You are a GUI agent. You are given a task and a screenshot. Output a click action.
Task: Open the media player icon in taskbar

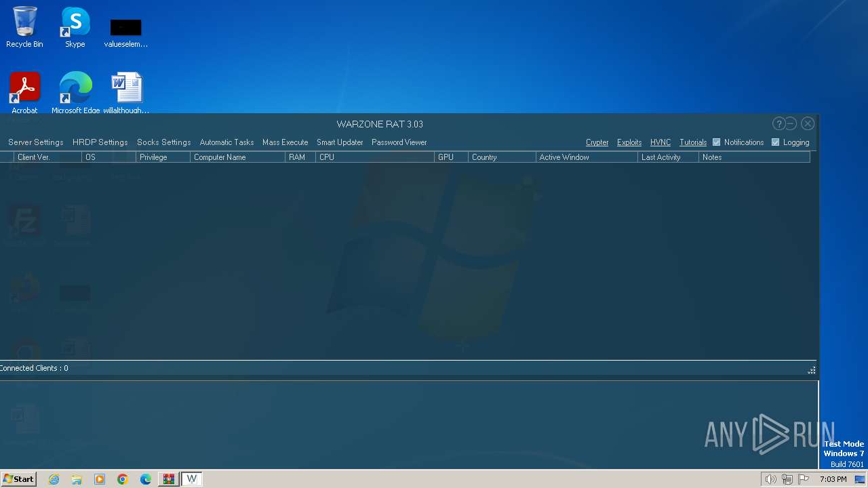pyautogui.click(x=100, y=479)
